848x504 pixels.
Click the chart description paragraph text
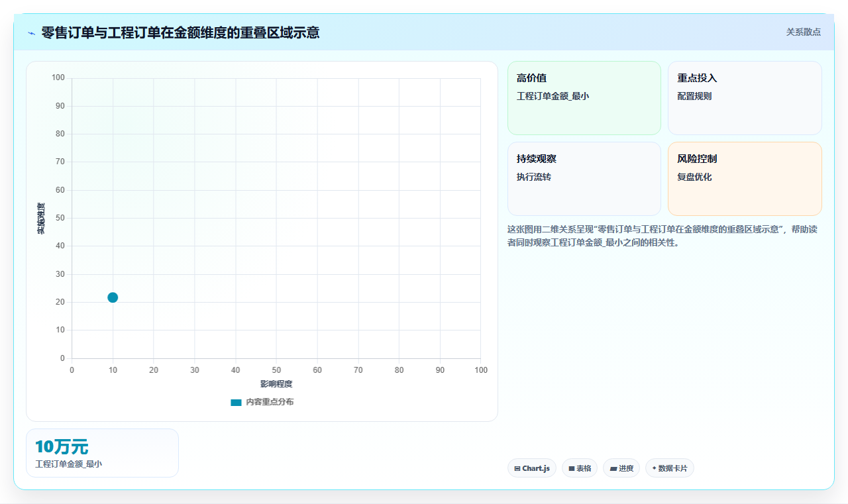664,236
